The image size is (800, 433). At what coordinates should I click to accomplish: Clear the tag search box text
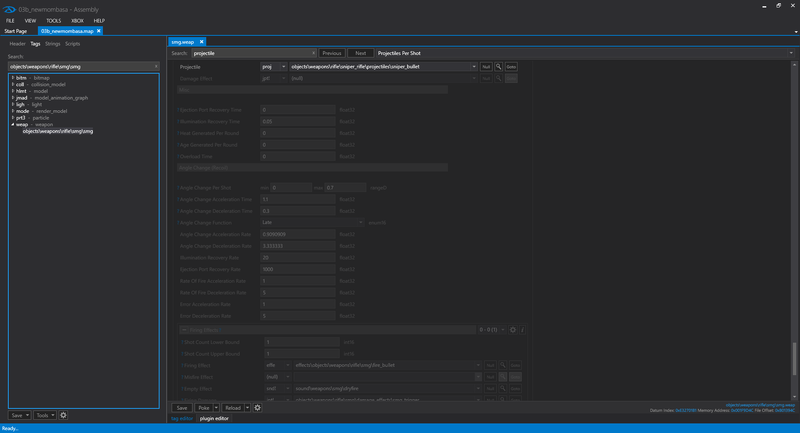pyautogui.click(x=155, y=66)
